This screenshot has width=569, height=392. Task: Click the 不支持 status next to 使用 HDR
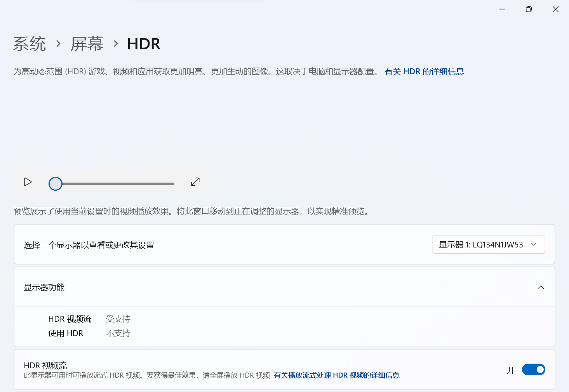(x=118, y=333)
